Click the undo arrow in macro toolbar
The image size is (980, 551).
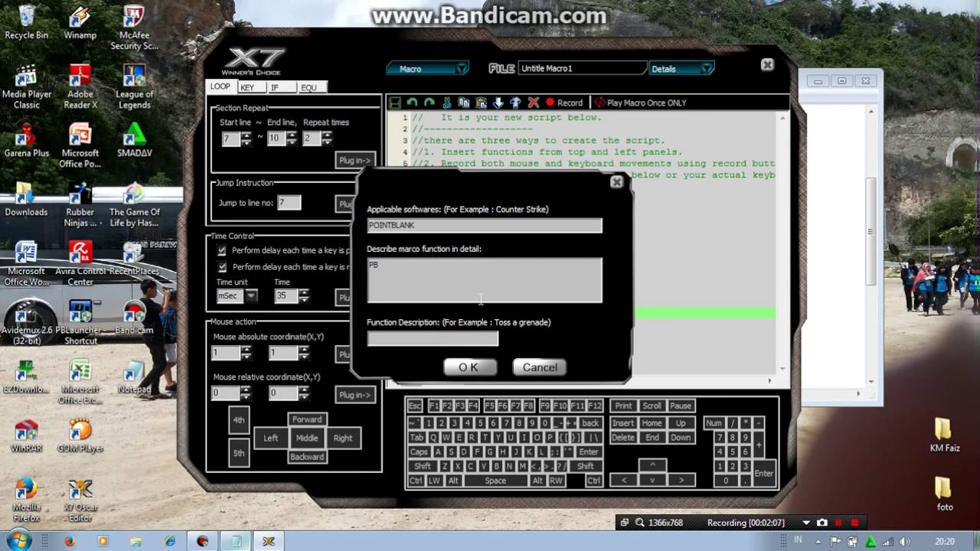[413, 103]
